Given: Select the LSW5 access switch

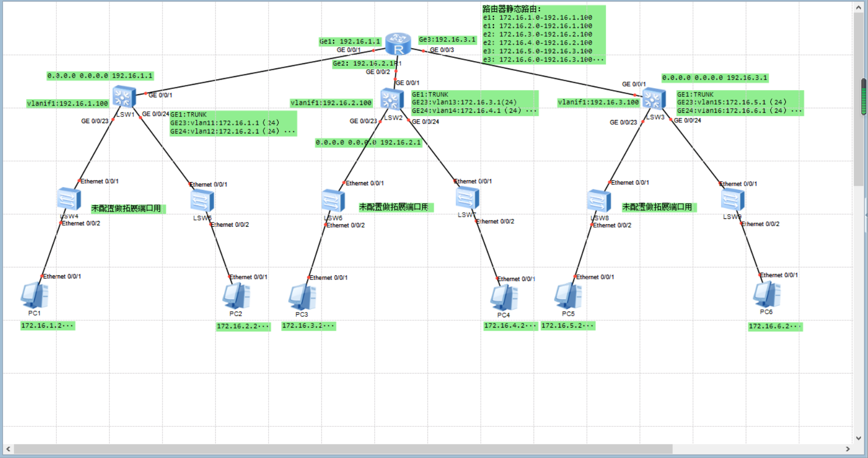Looking at the screenshot, I should [202, 201].
